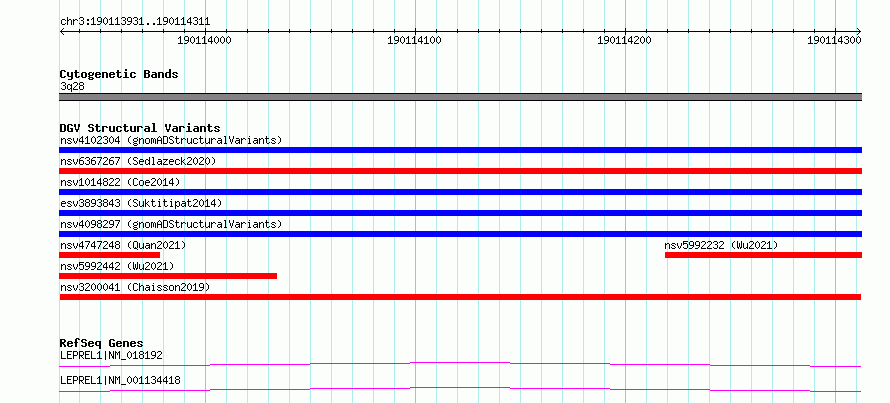Click the short red bar under nsv4747248

[110, 255]
